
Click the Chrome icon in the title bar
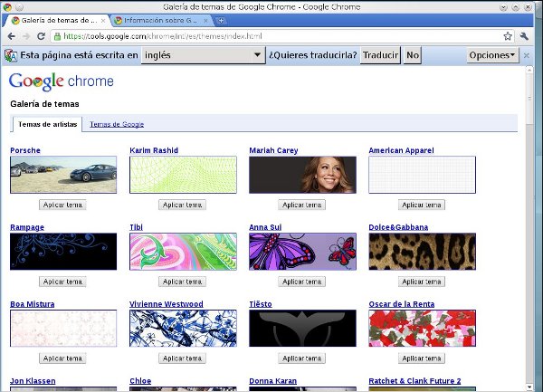click(7, 6)
